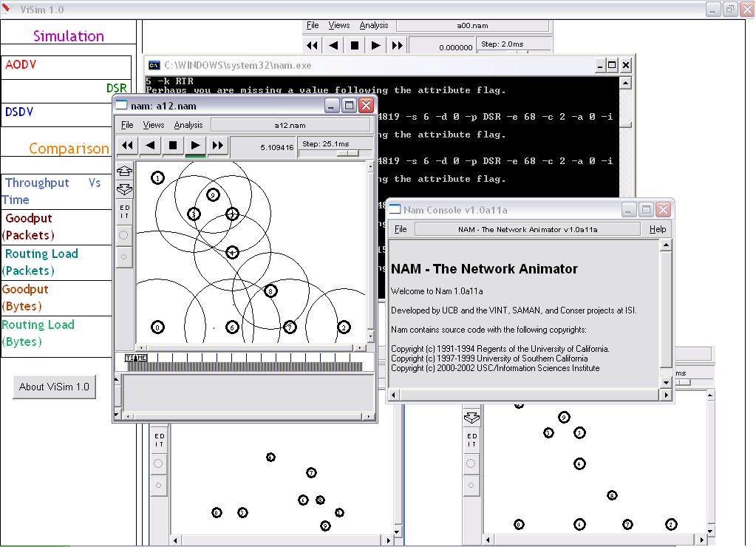The height and width of the screenshot is (547, 756).
Task: Select large circle tool in bottom-left nam window
Action: point(158,463)
